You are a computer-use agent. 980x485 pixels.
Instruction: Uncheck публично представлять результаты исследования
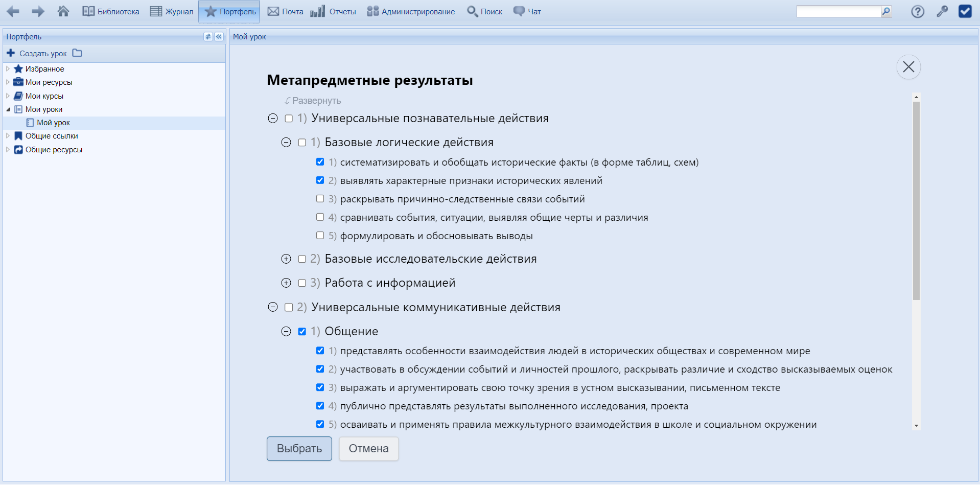pyautogui.click(x=320, y=406)
